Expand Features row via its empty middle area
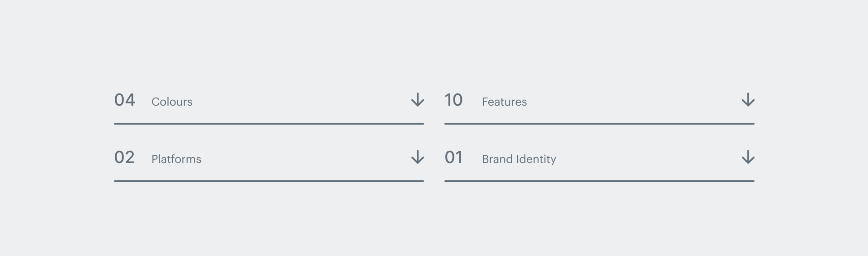The image size is (868, 256). click(634, 100)
